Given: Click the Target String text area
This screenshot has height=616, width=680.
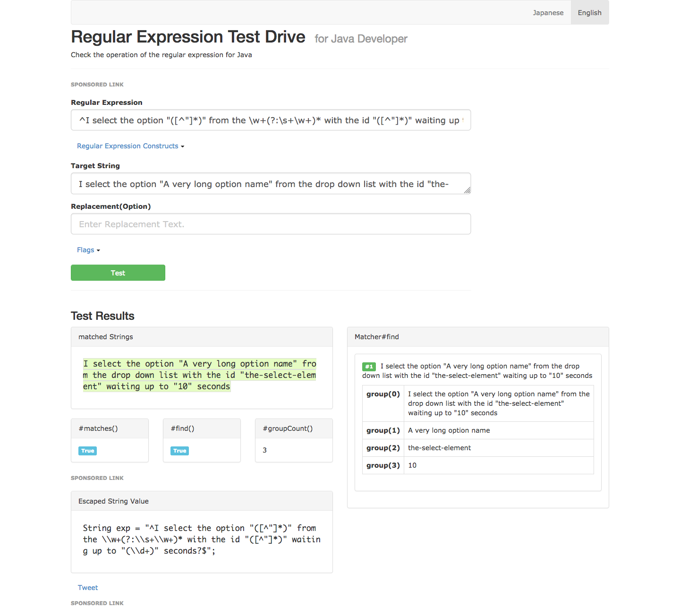Looking at the screenshot, I should [271, 184].
